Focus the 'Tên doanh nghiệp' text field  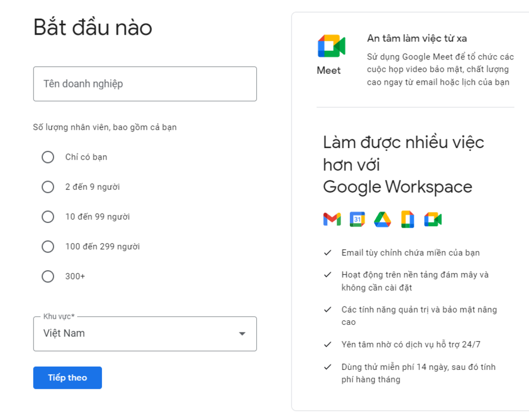click(145, 84)
